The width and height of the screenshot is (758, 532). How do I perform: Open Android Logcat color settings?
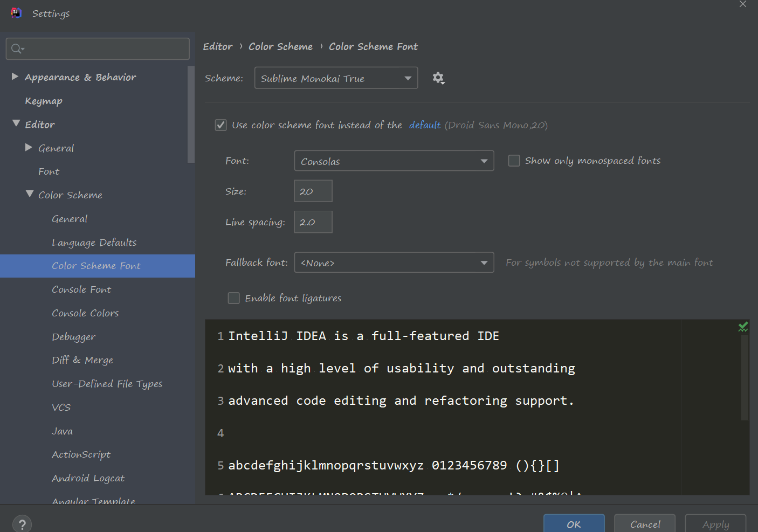[x=88, y=478]
